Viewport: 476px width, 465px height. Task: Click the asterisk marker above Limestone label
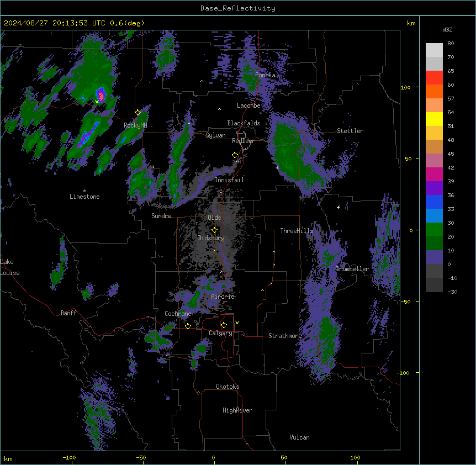[x=84, y=191]
